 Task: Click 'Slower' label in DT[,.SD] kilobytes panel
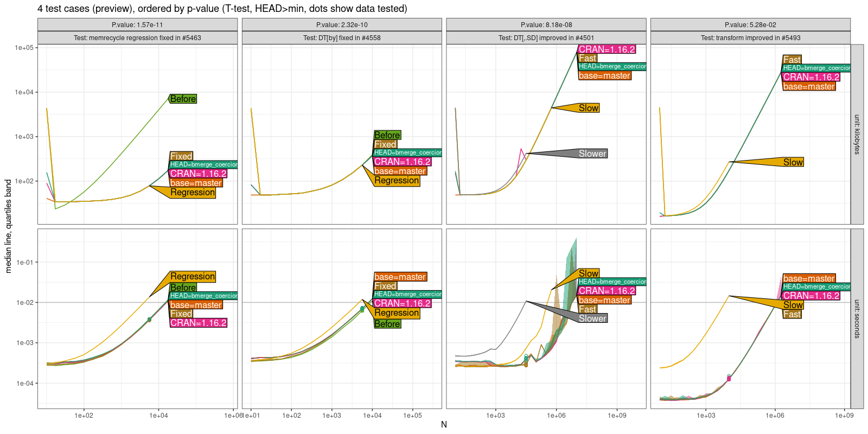point(592,154)
